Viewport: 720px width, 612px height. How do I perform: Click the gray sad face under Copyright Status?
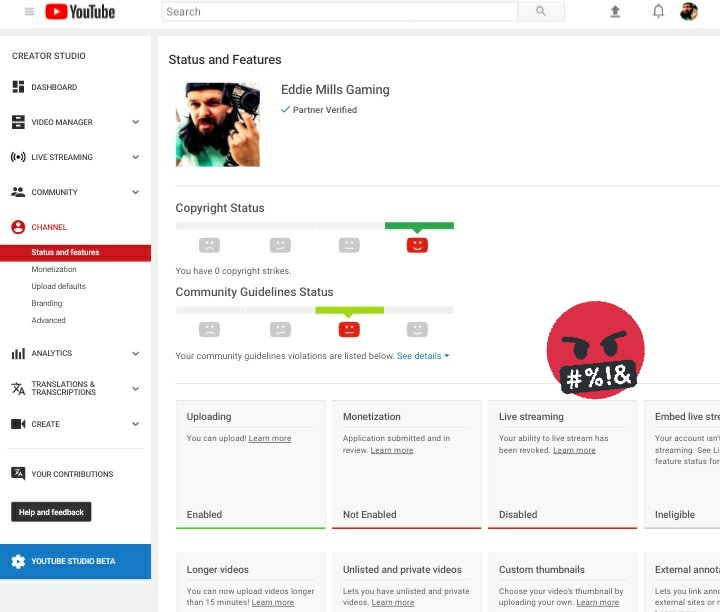click(x=209, y=245)
